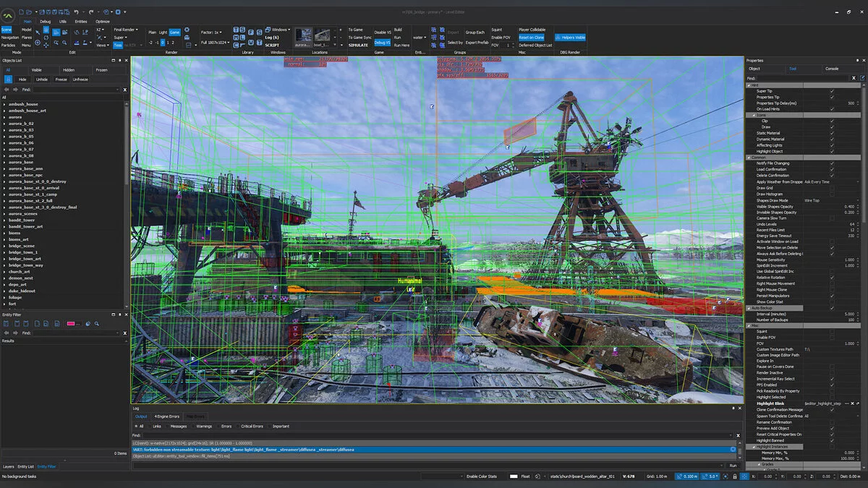This screenshot has width=868, height=488.
Task: Click the lock icon in Objects List
Action: coord(8,80)
